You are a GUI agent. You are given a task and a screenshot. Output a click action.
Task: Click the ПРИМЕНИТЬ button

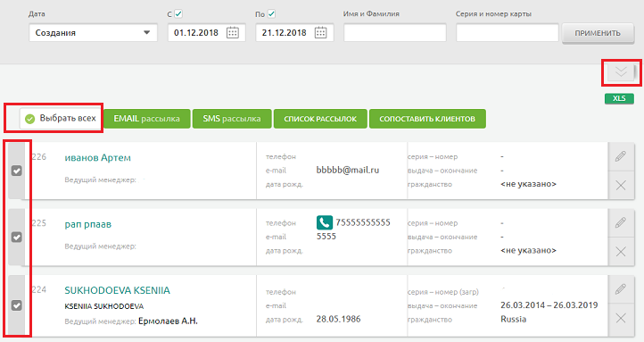(598, 33)
